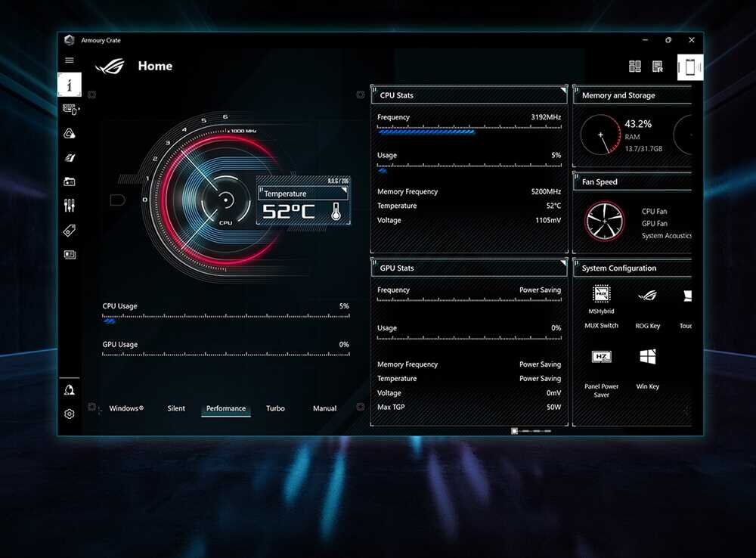Select the Silent operating mode
Screen dimensions: 756x558
(176, 408)
